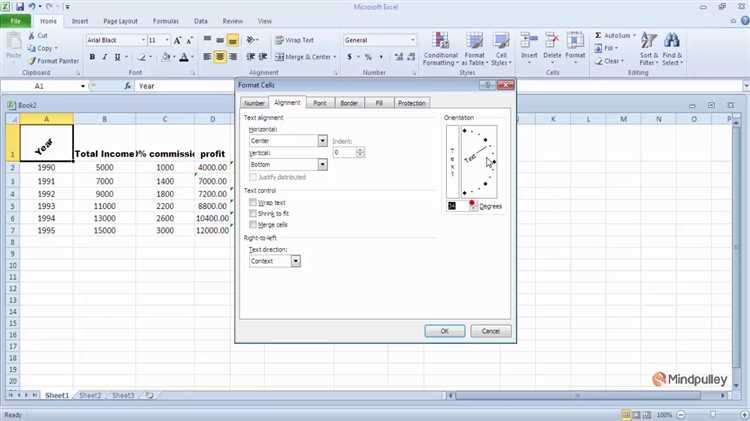
Task: Click the Italic formatting icon
Action: tap(104, 57)
